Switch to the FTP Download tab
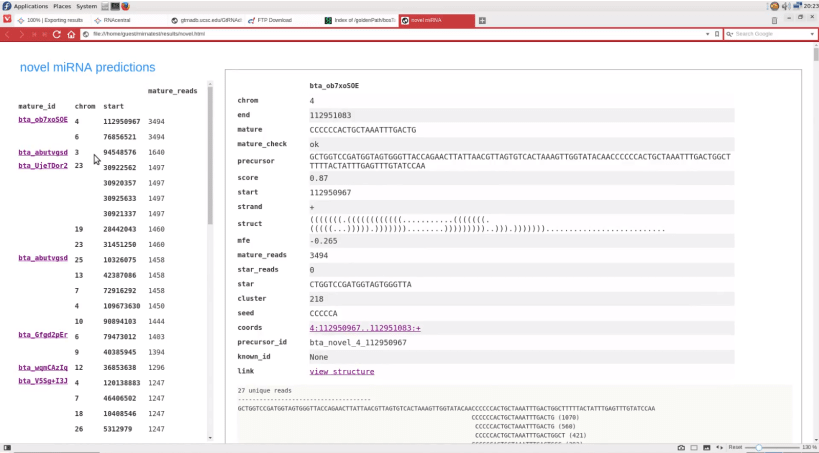Image resolution: width=819 pixels, height=453 pixels. 283,20
